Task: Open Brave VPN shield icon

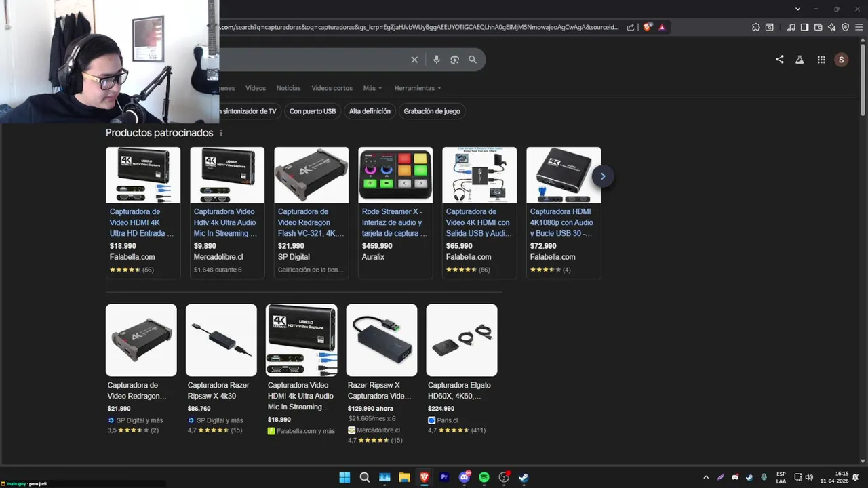Action: pyautogui.click(x=845, y=27)
